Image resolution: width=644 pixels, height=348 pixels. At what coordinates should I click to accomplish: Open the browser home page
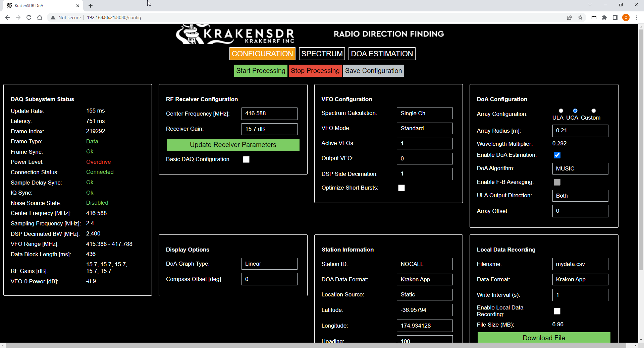40,17
